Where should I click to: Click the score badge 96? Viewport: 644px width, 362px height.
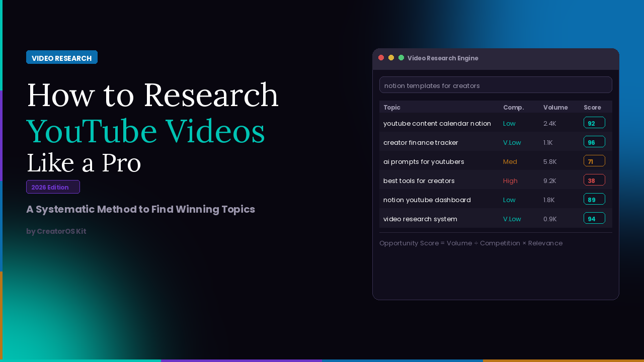click(594, 142)
